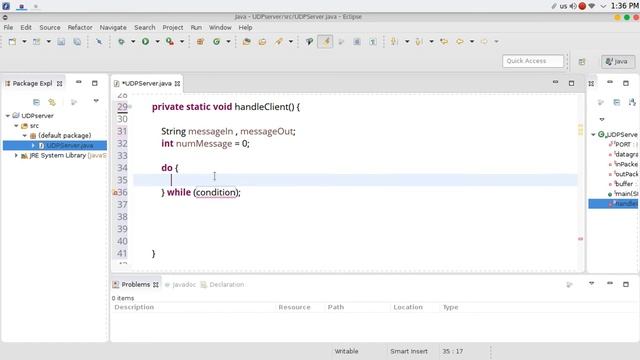Click the warning marker on line 36
Image resolution: width=640 pixels, height=360 pixels.
tap(115, 192)
